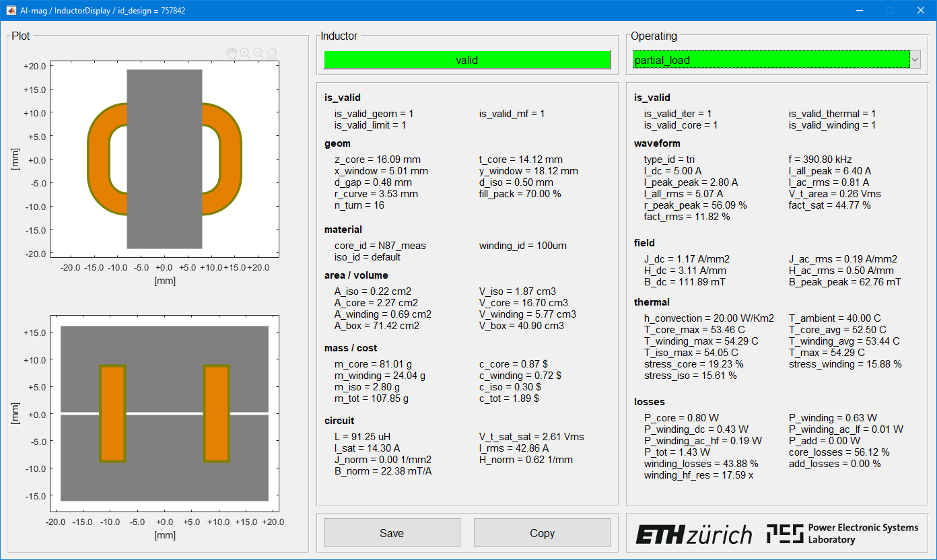The height and width of the screenshot is (560, 937).
Task: Click the green partial_load selection field
Action: coord(771,60)
